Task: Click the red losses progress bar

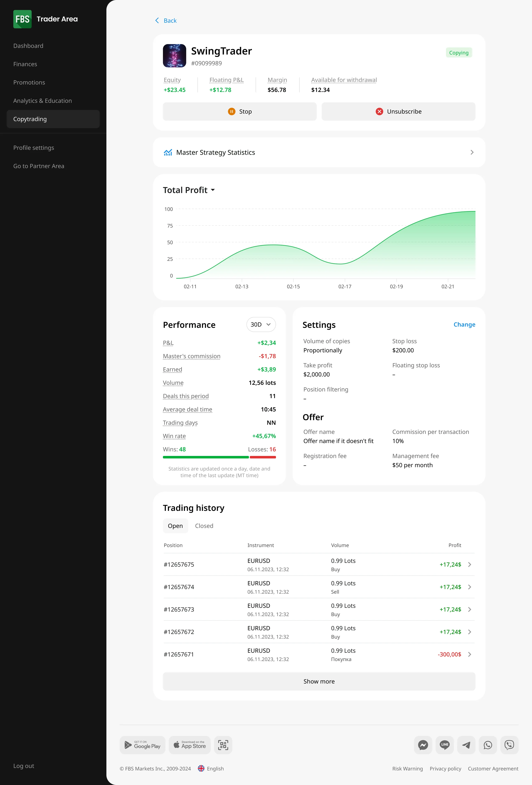Action: 263,457
